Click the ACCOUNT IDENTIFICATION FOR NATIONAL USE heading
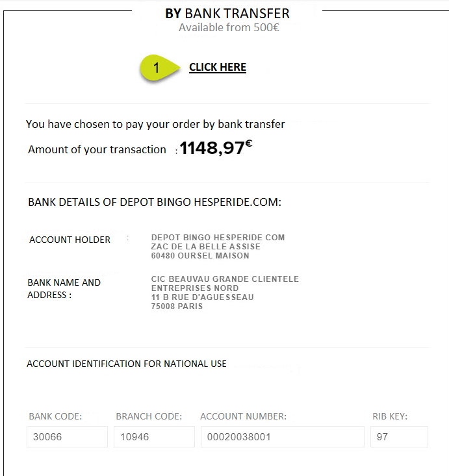 point(126,364)
